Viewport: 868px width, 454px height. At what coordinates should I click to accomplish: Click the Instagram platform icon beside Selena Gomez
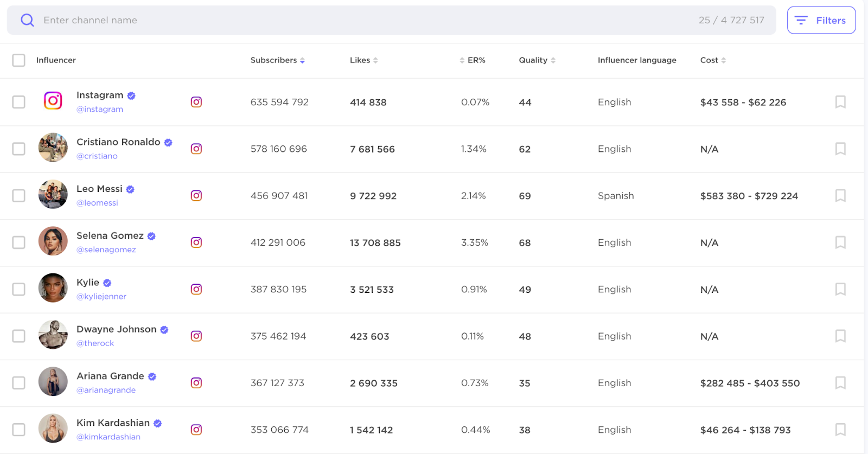pos(196,242)
